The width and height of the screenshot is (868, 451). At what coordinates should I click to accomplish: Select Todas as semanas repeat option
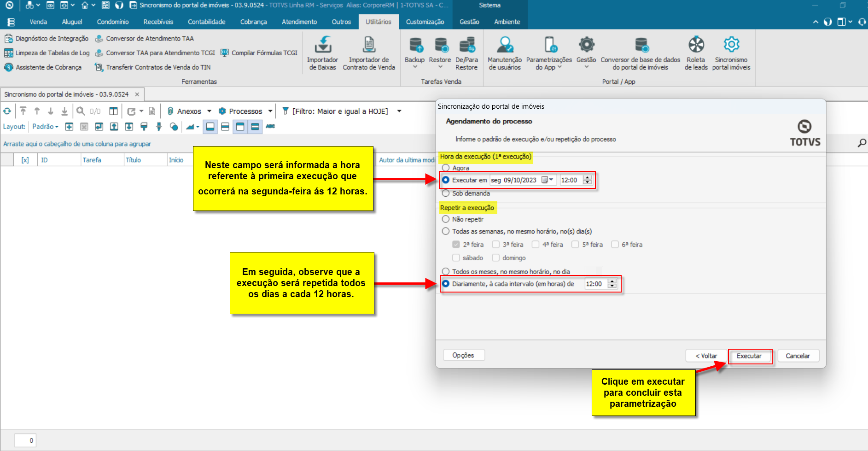click(x=446, y=231)
